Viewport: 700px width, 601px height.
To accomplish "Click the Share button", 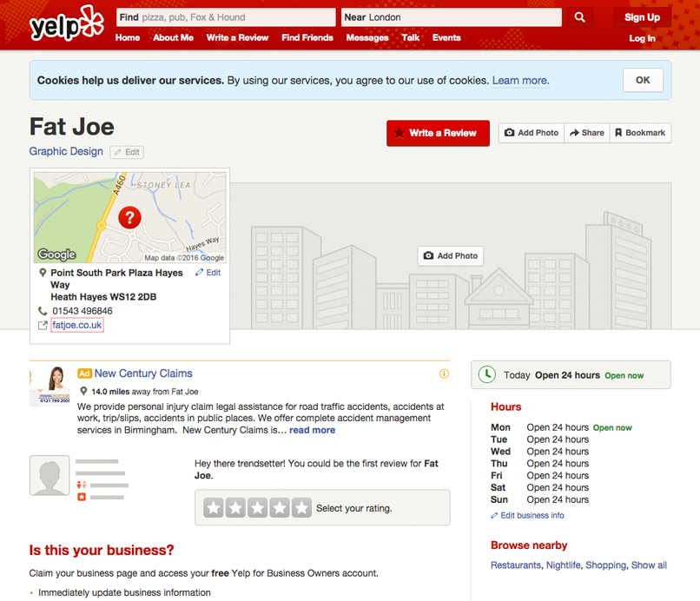I will point(587,133).
